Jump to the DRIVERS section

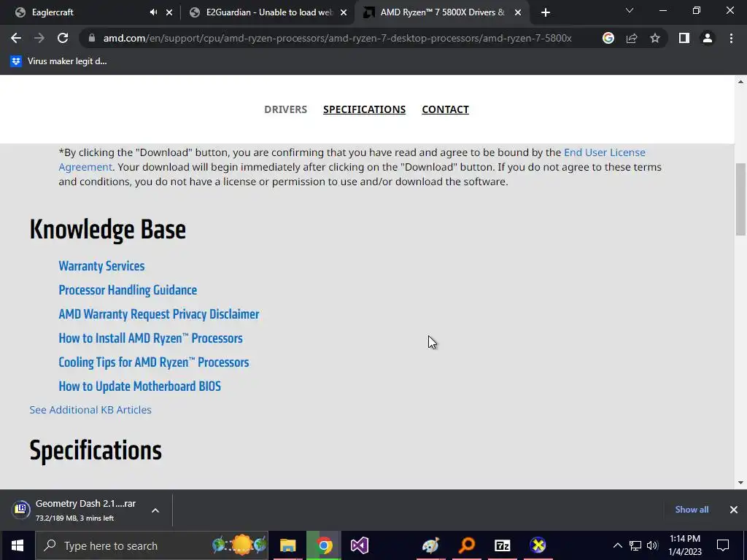click(x=285, y=109)
